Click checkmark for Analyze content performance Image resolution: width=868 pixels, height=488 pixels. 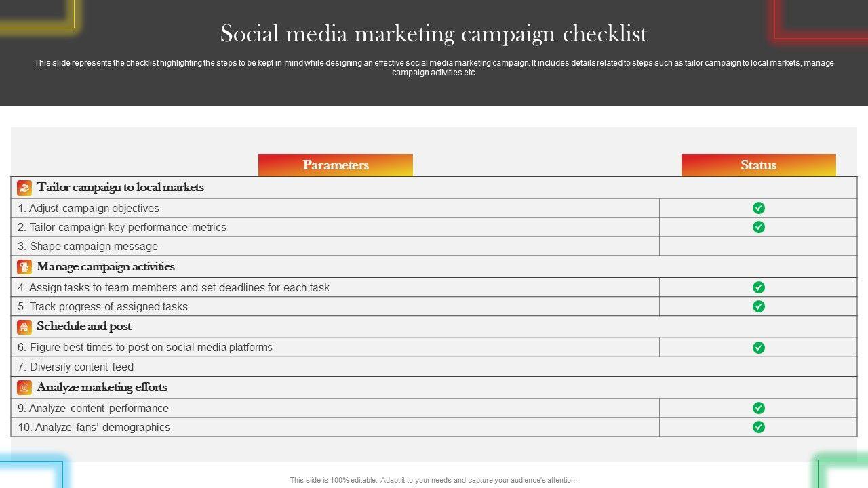(758, 408)
